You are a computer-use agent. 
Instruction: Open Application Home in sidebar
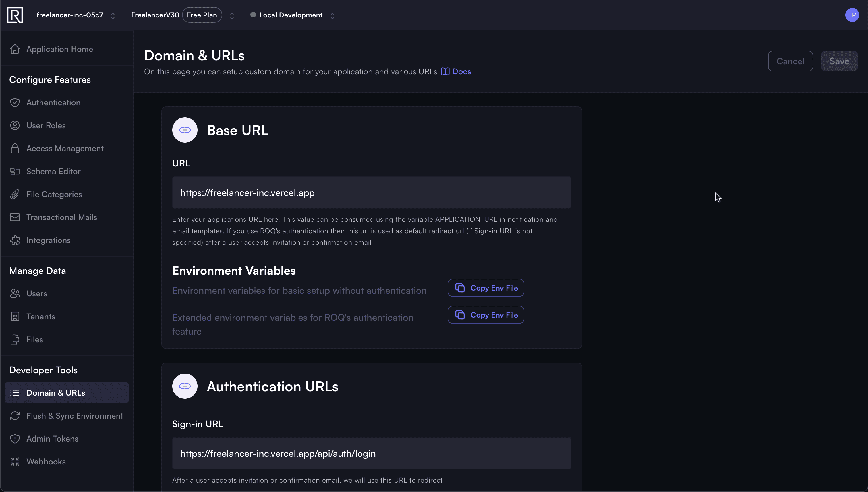(67, 49)
